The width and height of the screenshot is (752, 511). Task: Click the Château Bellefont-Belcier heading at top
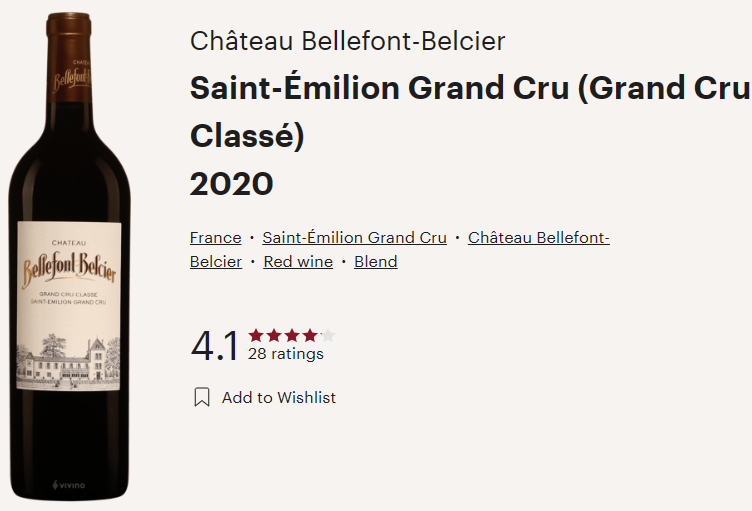pos(347,41)
